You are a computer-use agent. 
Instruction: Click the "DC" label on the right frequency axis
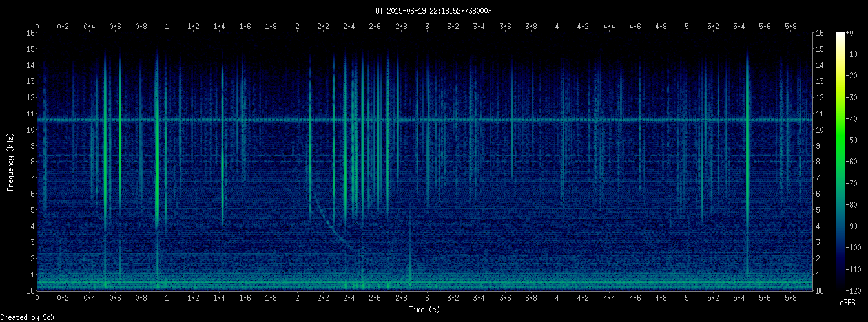820,290
